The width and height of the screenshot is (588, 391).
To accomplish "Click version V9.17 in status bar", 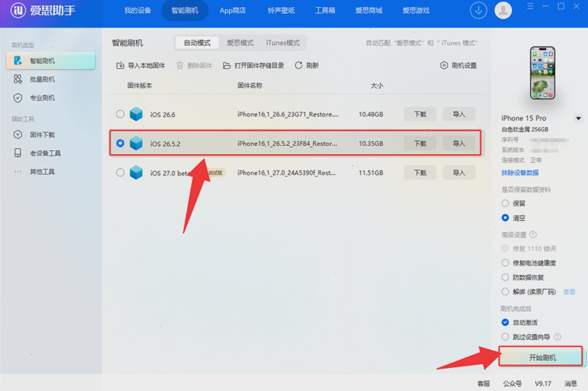I will pos(543,384).
